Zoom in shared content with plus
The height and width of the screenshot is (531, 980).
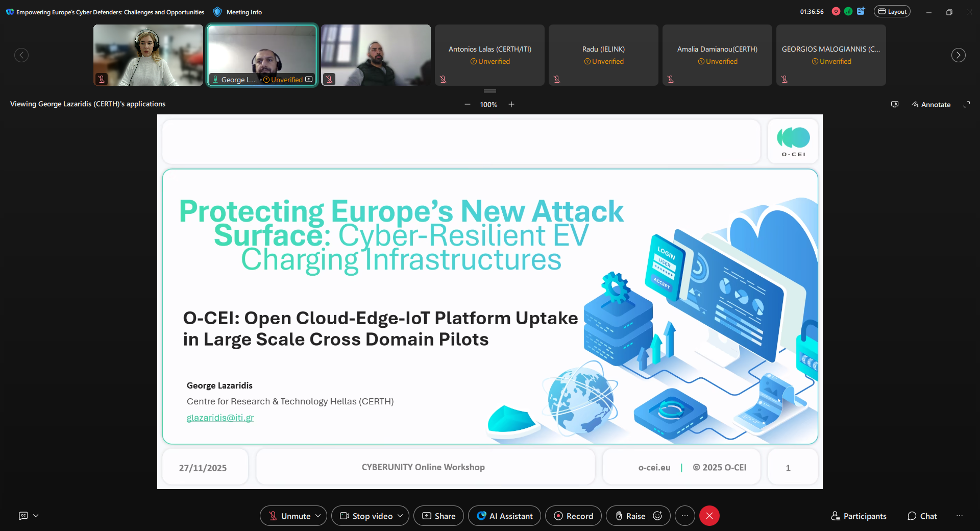point(511,104)
